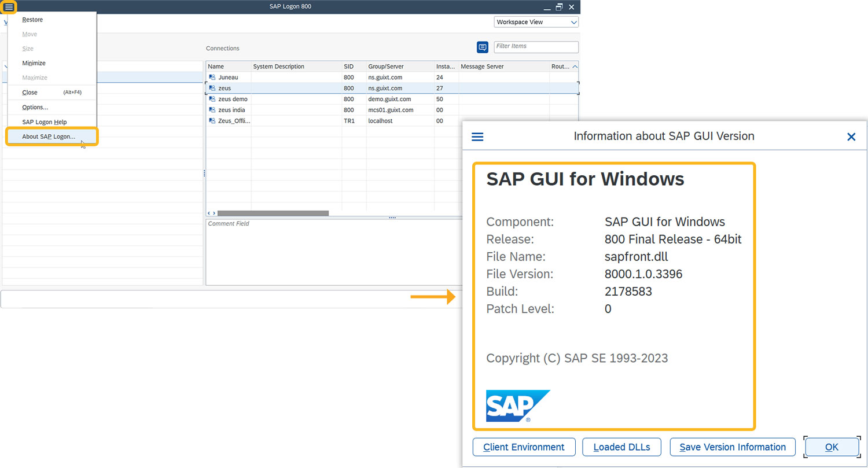Click inside the Comment Field area
Screen dimensions: 868x468
334,252
